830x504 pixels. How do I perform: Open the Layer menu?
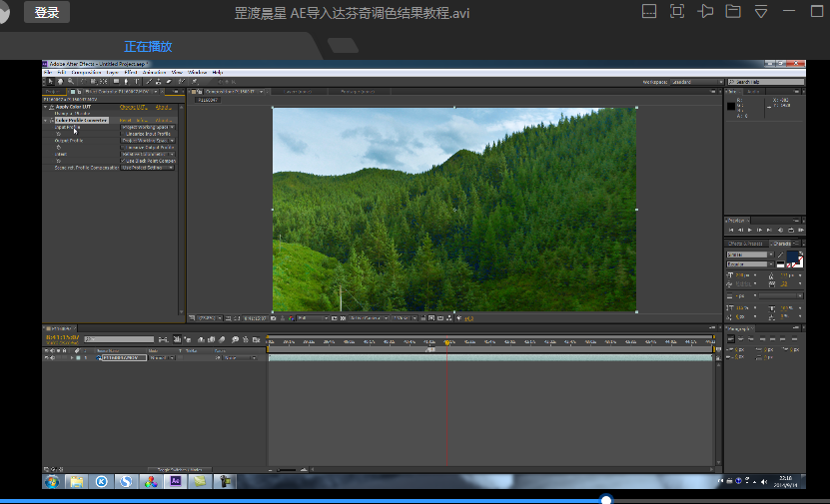click(112, 72)
